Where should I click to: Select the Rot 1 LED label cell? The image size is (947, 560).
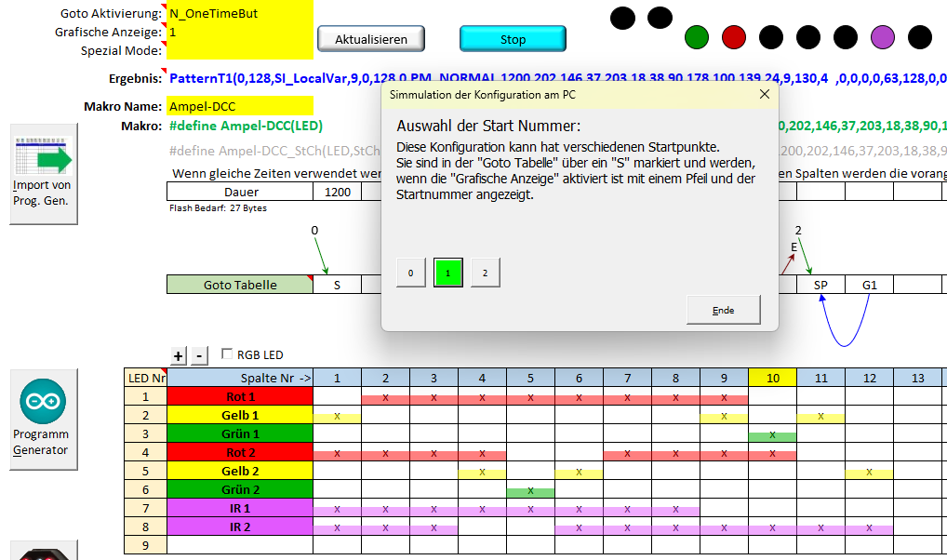[x=239, y=396]
